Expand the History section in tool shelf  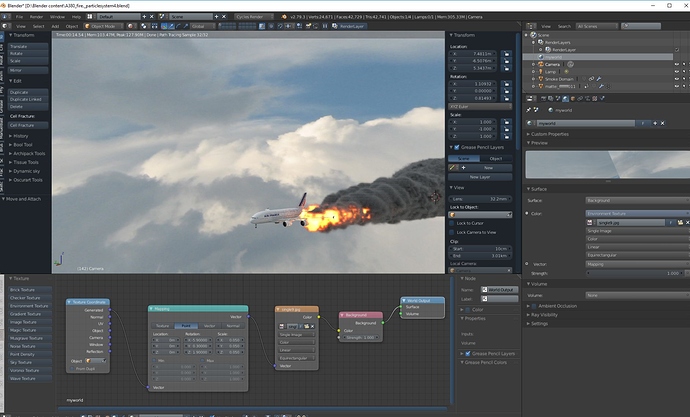(20, 136)
